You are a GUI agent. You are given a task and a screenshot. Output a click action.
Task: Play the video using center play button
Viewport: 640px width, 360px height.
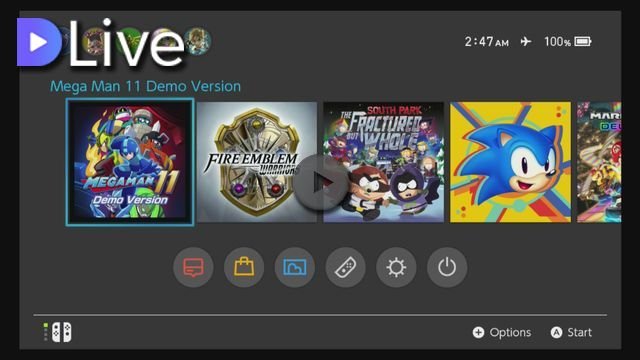(x=320, y=182)
